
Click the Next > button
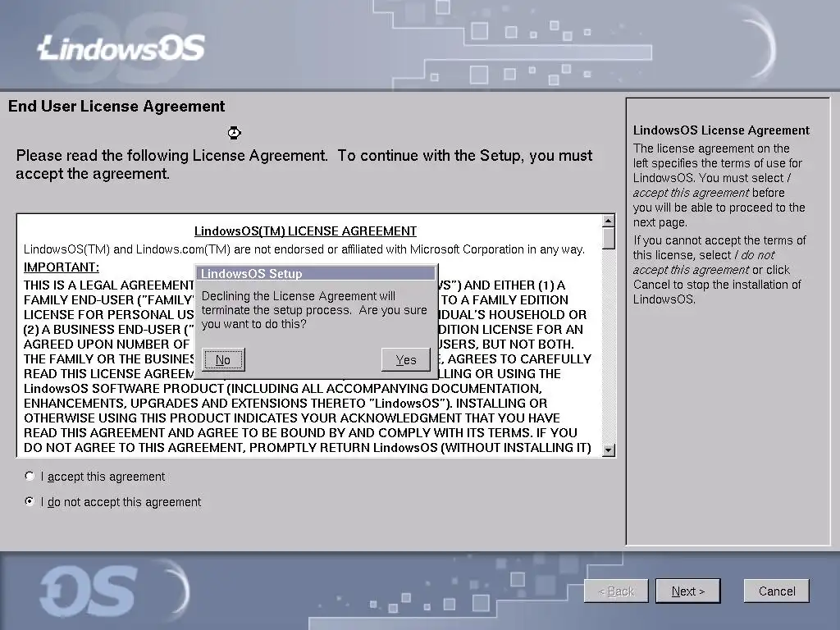coord(688,591)
